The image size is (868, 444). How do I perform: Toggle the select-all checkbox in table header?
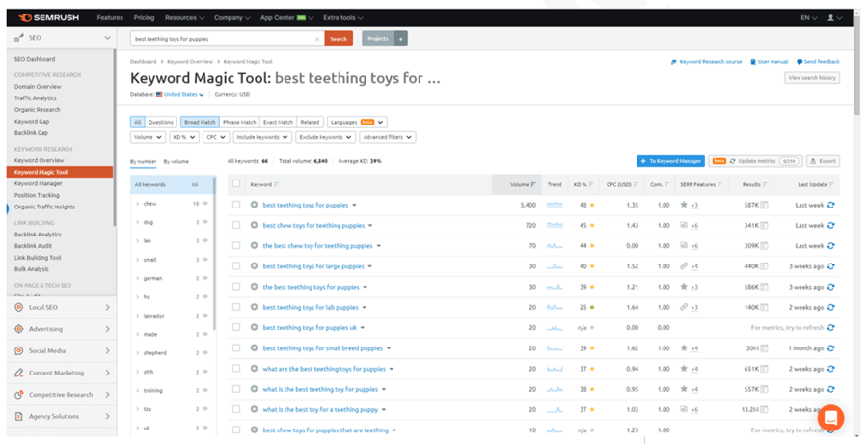pyautogui.click(x=236, y=184)
